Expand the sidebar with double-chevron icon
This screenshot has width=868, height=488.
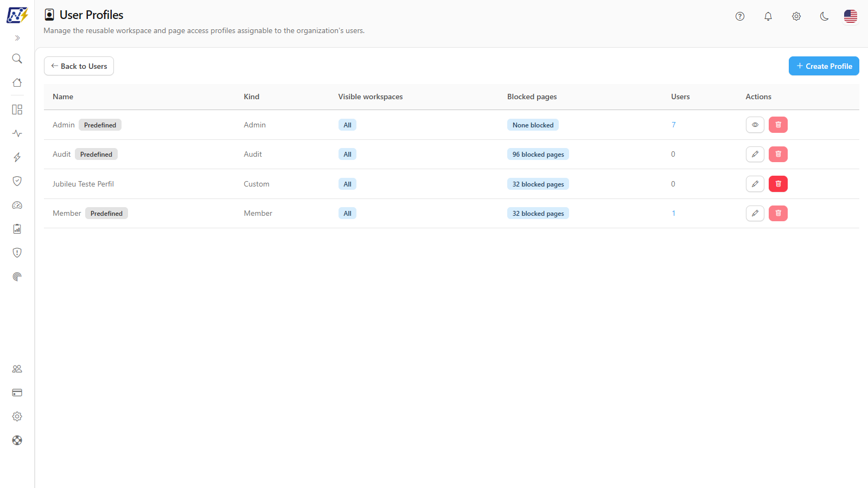pyautogui.click(x=17, y=38)
